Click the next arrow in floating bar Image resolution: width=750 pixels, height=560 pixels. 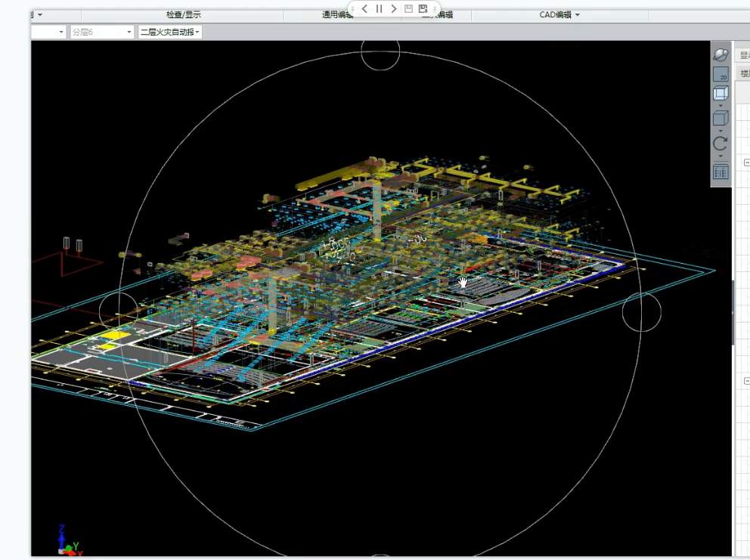(x=394, y=9)
